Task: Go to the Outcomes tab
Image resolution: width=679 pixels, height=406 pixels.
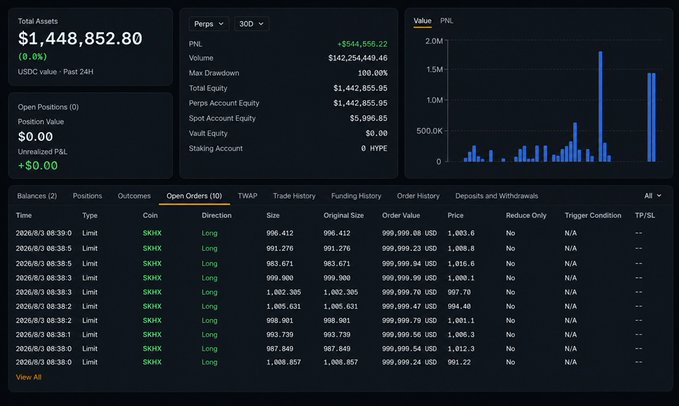Action: tap(134, 196)
